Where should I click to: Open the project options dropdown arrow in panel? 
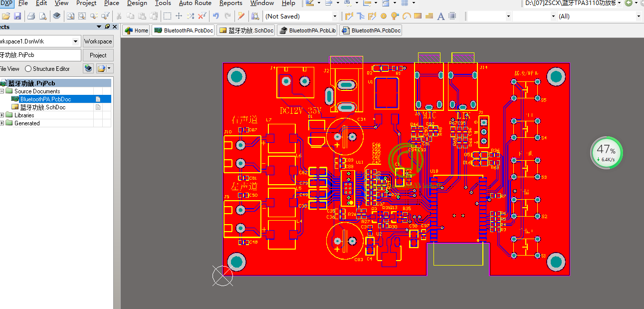pyautogui.click(x=109, y=68)
